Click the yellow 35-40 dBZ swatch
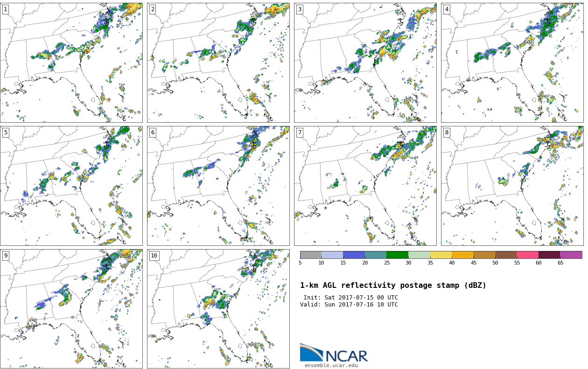 441,255
